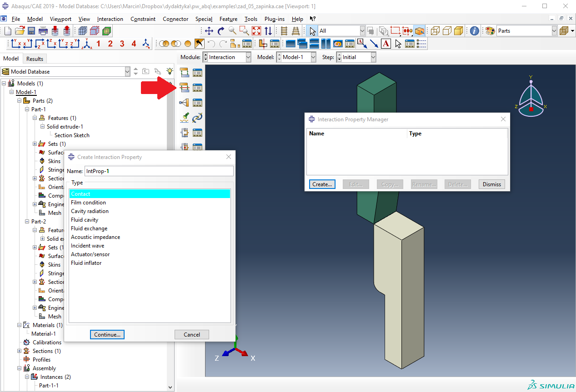Click the Rotate View tool
Image resolution: width=576 pixels, height=392 pixels.
point(221,31)
